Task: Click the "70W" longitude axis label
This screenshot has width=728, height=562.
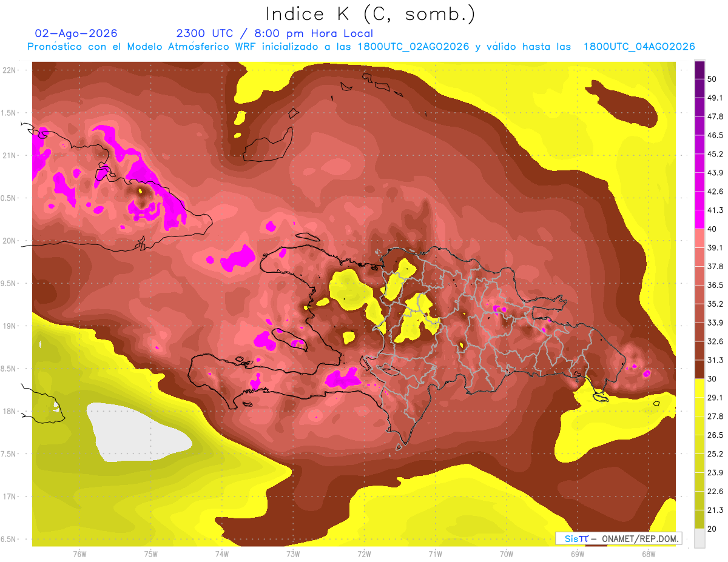Action: click(x=507, y=554)
